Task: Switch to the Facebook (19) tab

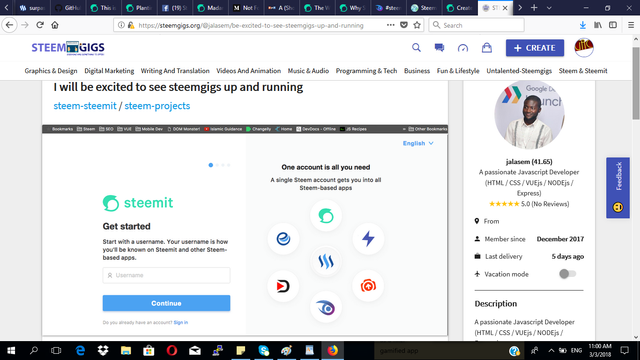Action: pyautogui.click(x=174, y=8)
